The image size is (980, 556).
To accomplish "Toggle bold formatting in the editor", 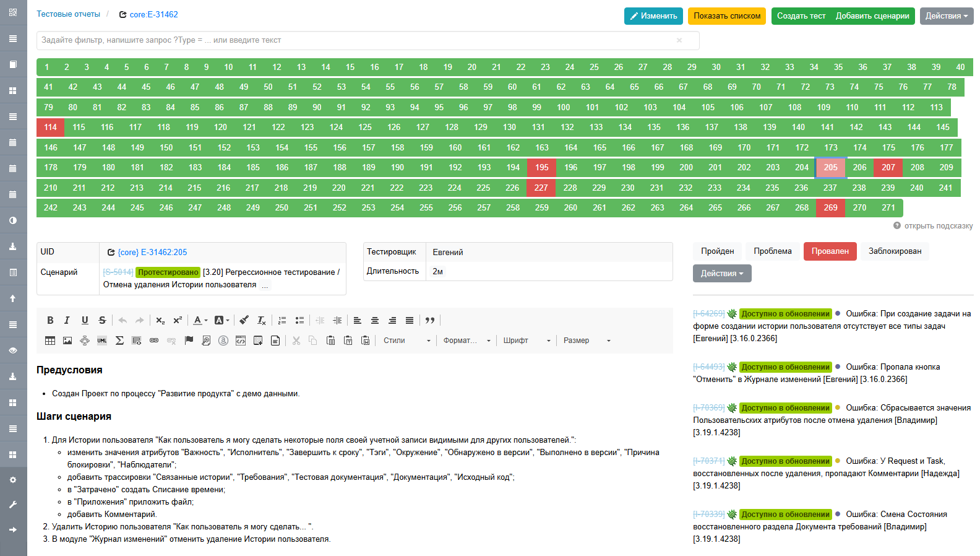I will click(50, 320).
